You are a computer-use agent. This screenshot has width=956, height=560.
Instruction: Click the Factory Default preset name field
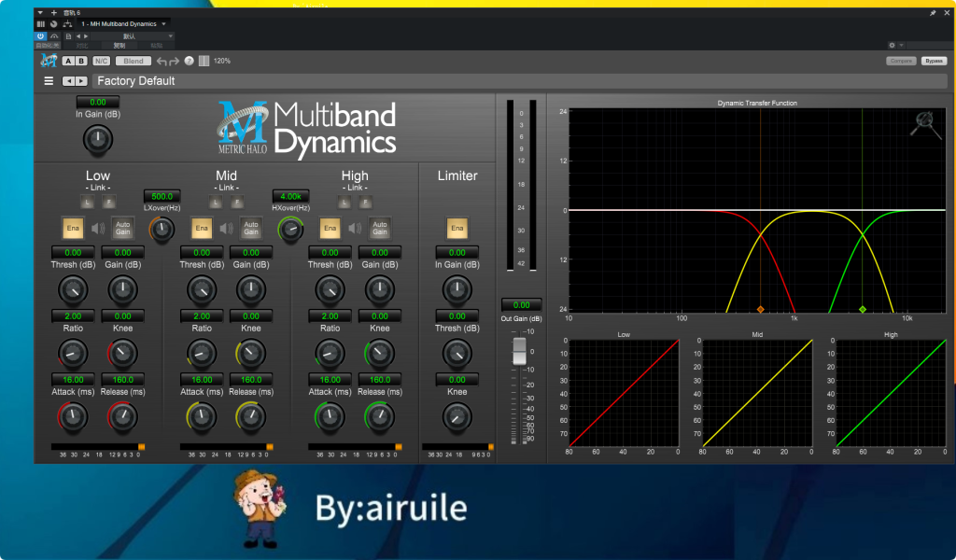pyautogui.click(x=521, y=81)
